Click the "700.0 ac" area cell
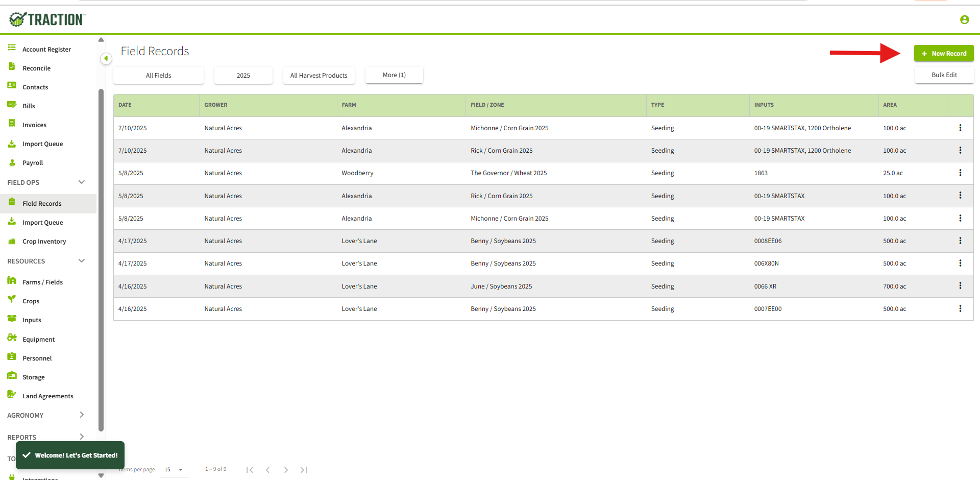This screenshot has height=480, width=980. (x=894, y=286)
